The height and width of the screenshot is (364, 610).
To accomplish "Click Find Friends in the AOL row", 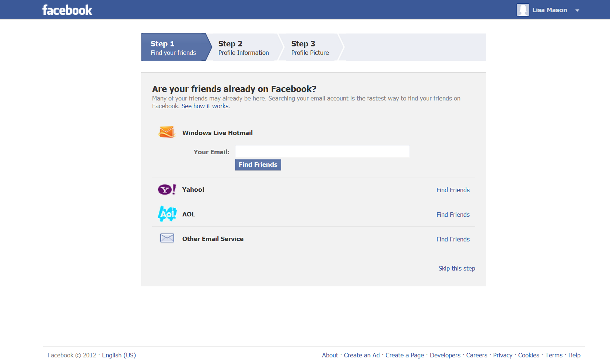I will 453,215.
